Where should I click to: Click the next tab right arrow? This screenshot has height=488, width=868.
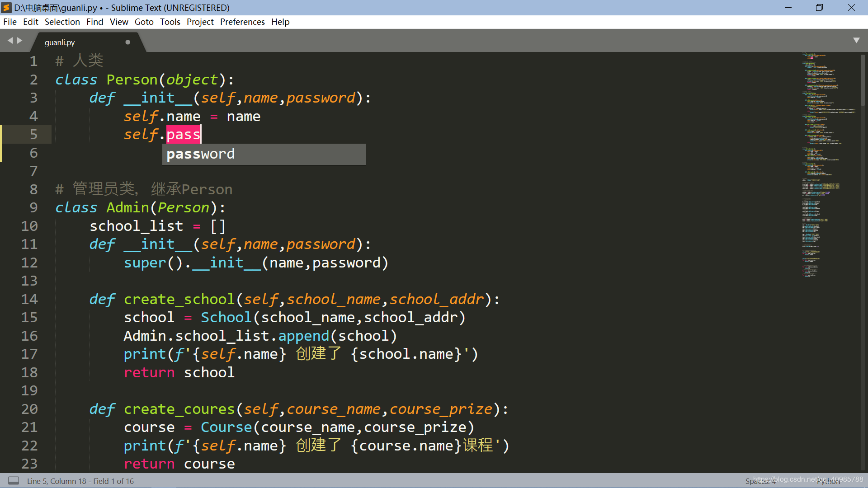coord(19,41)
